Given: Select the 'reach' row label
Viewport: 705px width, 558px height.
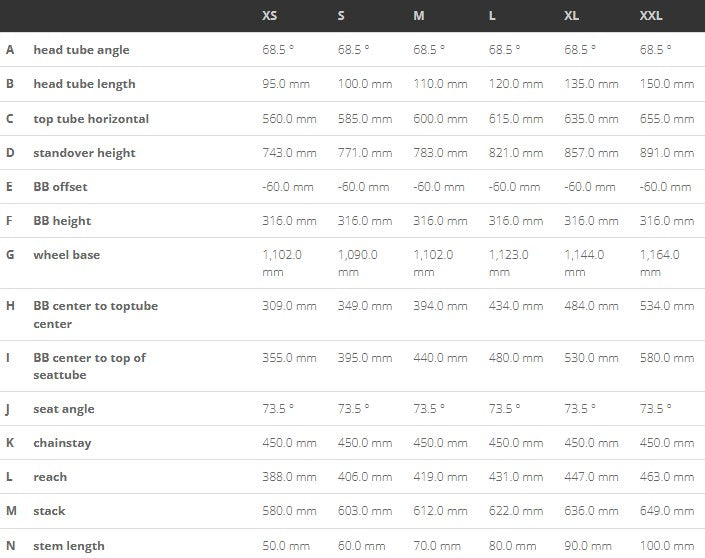Looking at the screenshot, I should coord(50,477).
